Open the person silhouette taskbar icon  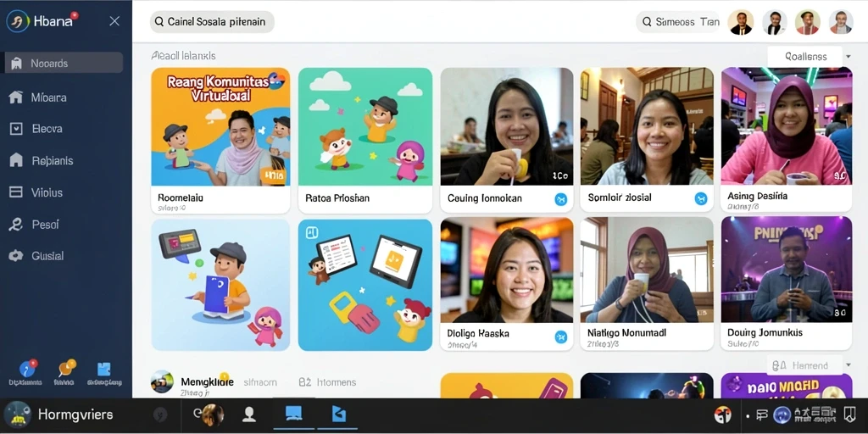(x=248, y=415)
